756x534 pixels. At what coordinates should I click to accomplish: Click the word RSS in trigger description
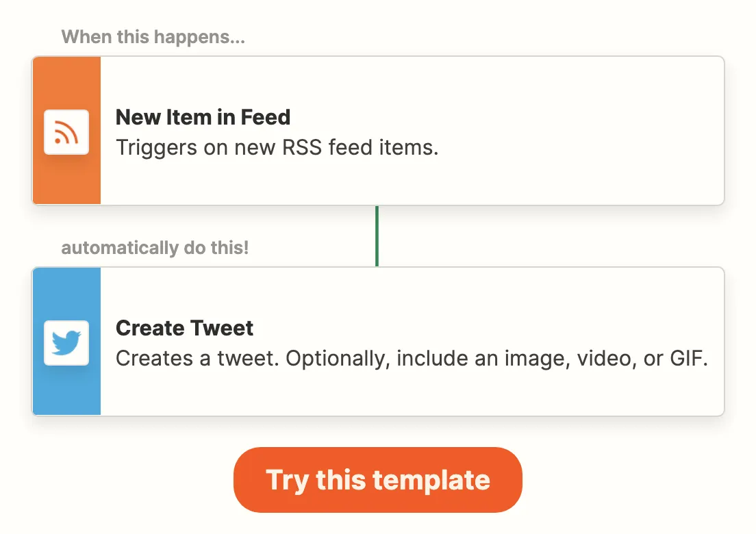point(302,147)
